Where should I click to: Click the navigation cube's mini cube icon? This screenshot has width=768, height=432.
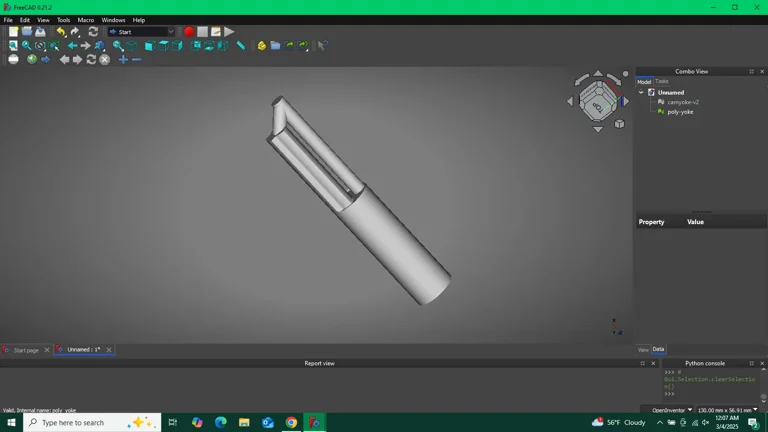[x=619, y=124]
